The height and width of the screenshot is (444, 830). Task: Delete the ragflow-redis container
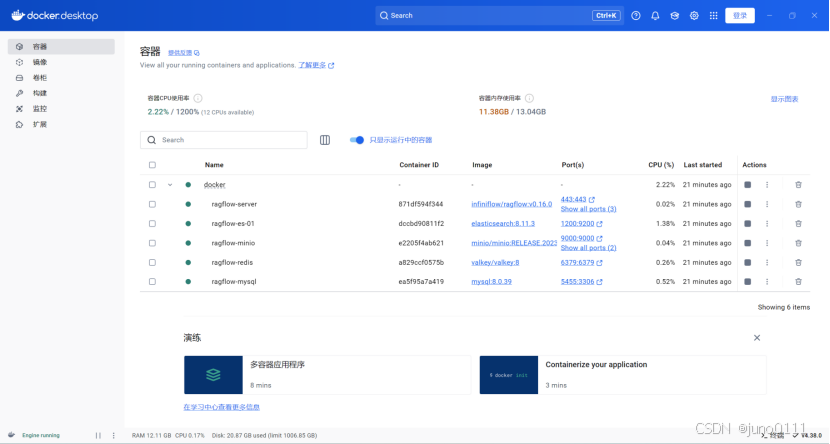click(x=798, y=262)
